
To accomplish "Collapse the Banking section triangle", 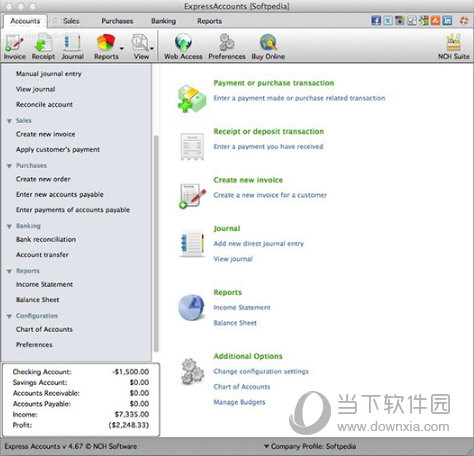I will [x=9, y=226].
